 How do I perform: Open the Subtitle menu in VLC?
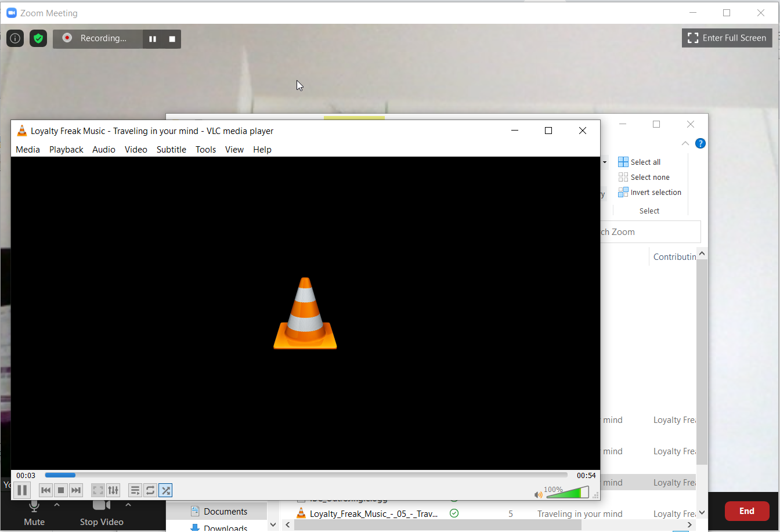[171, 149]
